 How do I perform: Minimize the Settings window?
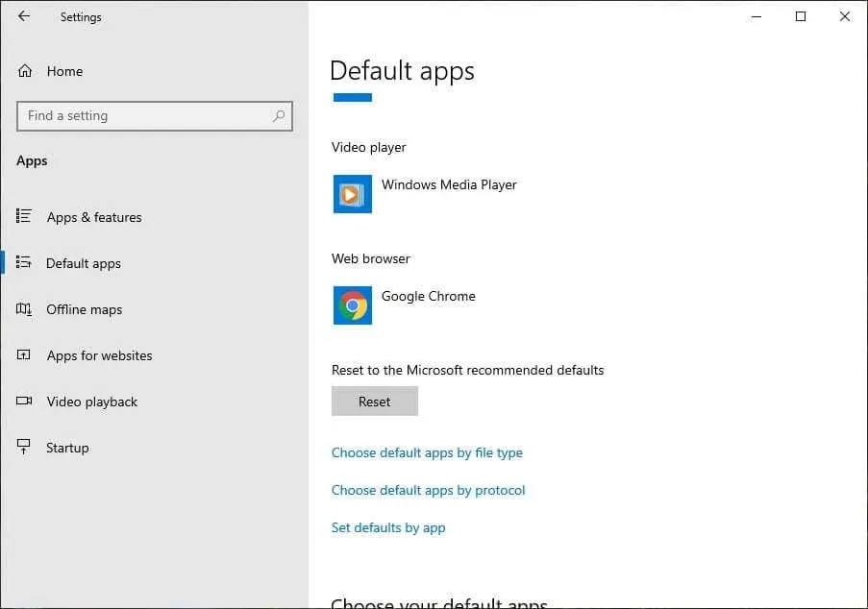[x=756, y=16]
